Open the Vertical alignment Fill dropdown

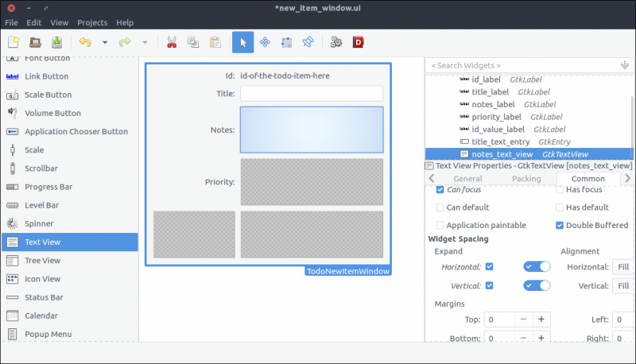pos(622,285)
